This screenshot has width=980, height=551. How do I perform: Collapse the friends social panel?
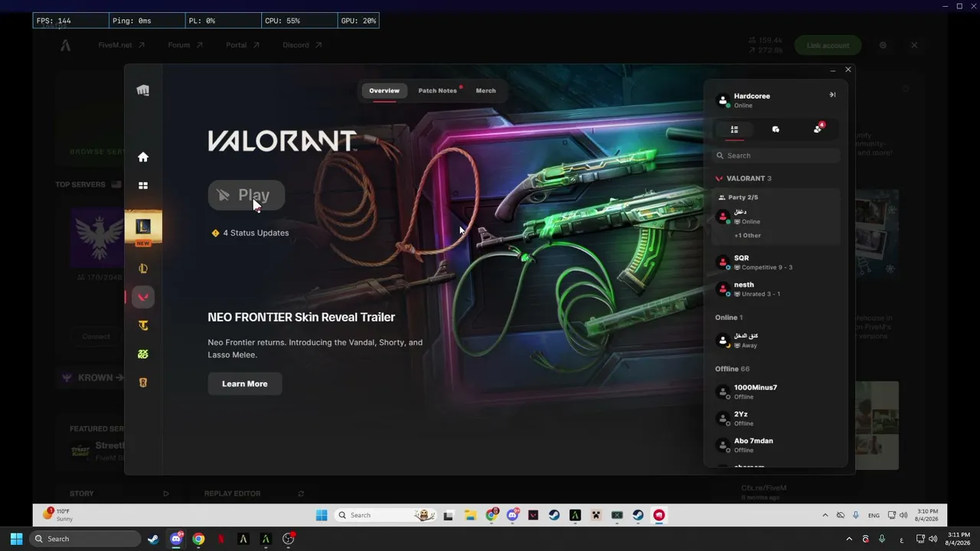point(832,95)
